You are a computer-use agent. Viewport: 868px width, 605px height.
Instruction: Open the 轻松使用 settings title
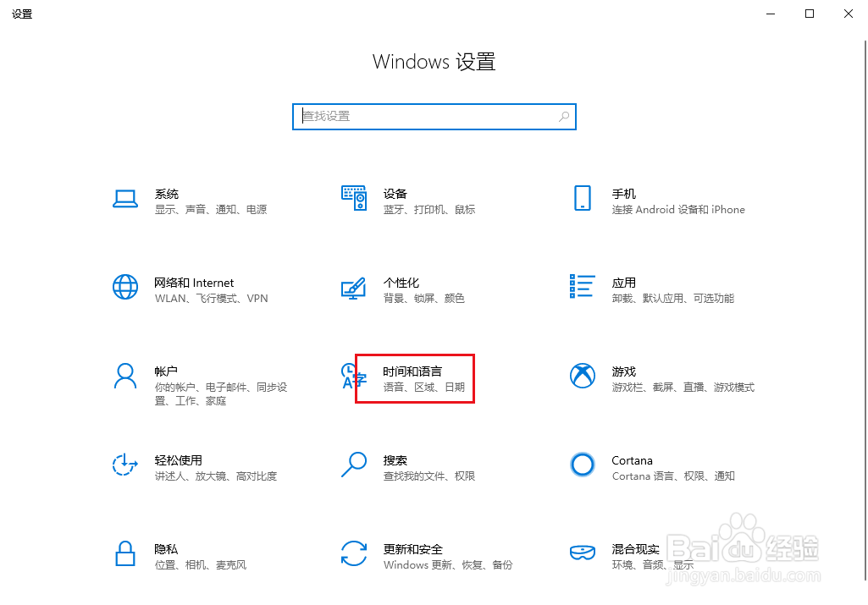pos(178,460)
